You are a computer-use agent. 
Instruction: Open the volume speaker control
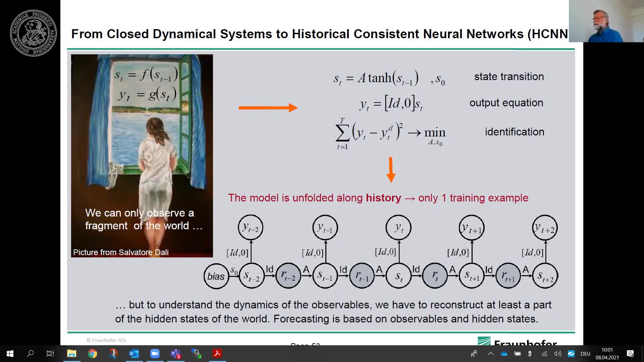tap(557, 354)
